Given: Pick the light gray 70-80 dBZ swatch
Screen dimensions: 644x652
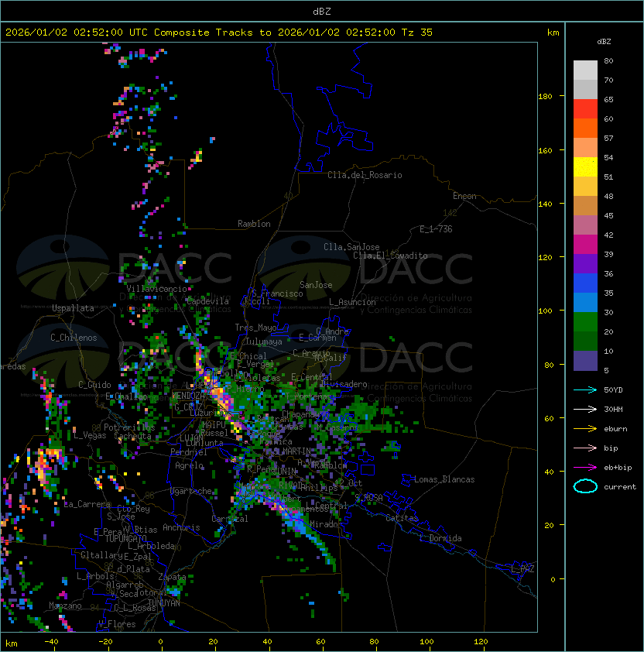Looking at the screenshot, I should pos(585,70).
